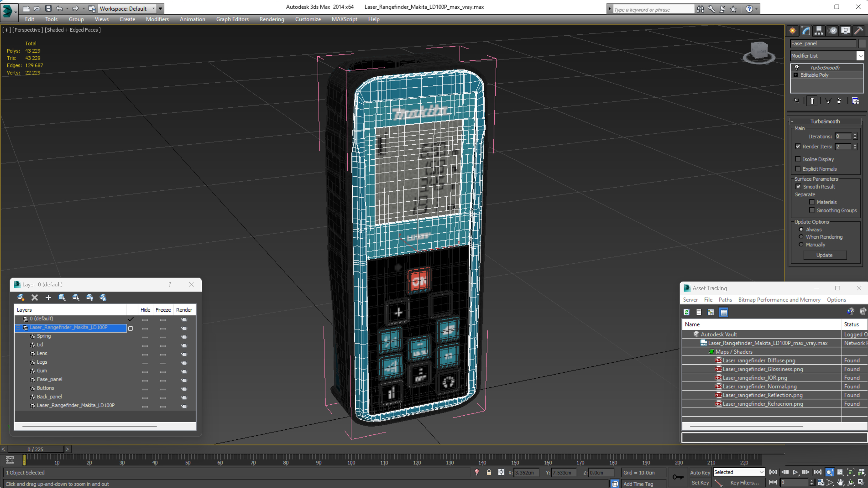Click the Iterations spinner arrows

[855, 137]
